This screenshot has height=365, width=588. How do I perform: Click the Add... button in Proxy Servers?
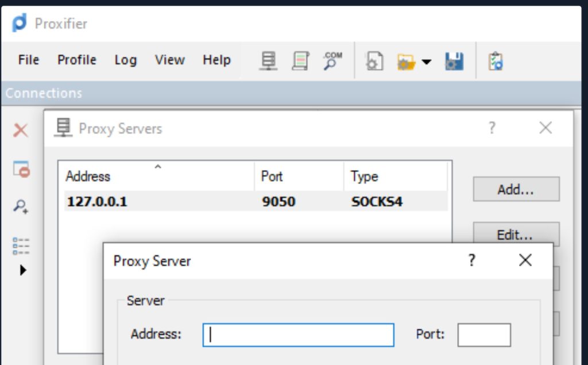[516, 189]
